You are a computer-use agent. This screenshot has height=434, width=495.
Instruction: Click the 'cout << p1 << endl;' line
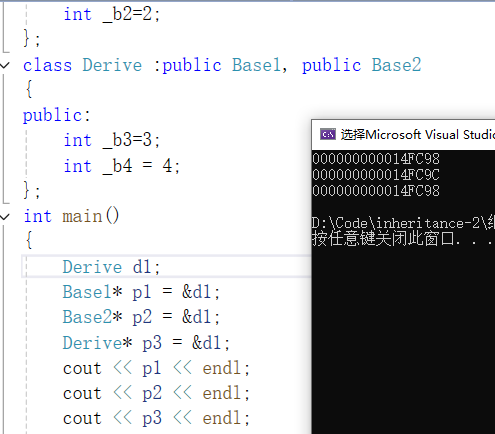[x=156, y=368]
